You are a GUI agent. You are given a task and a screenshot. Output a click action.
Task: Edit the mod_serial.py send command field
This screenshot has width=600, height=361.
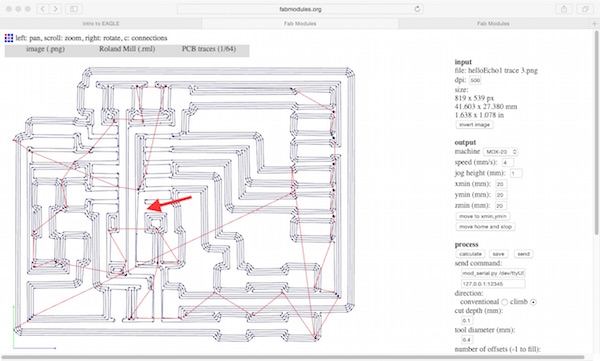coord(493,273)
